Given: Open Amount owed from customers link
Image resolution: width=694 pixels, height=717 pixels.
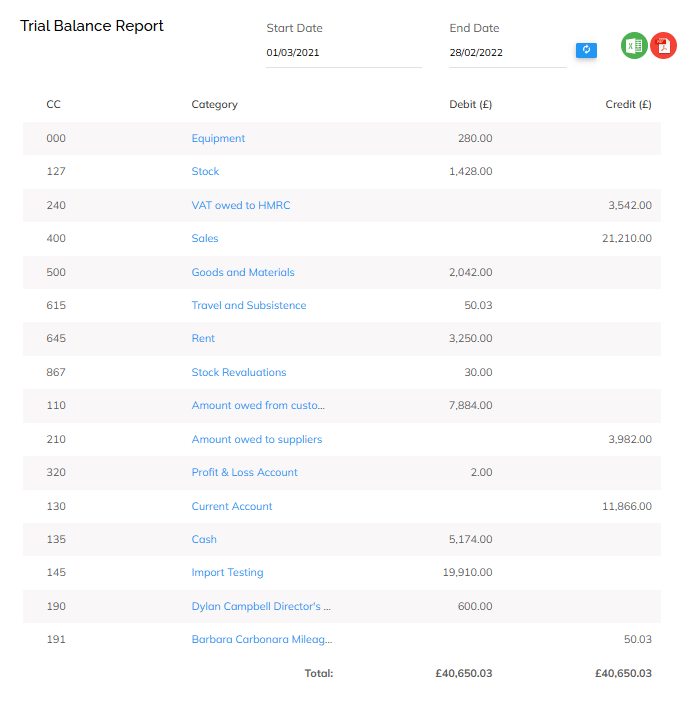Looking at the screenshot, I should tap(258, 406).
